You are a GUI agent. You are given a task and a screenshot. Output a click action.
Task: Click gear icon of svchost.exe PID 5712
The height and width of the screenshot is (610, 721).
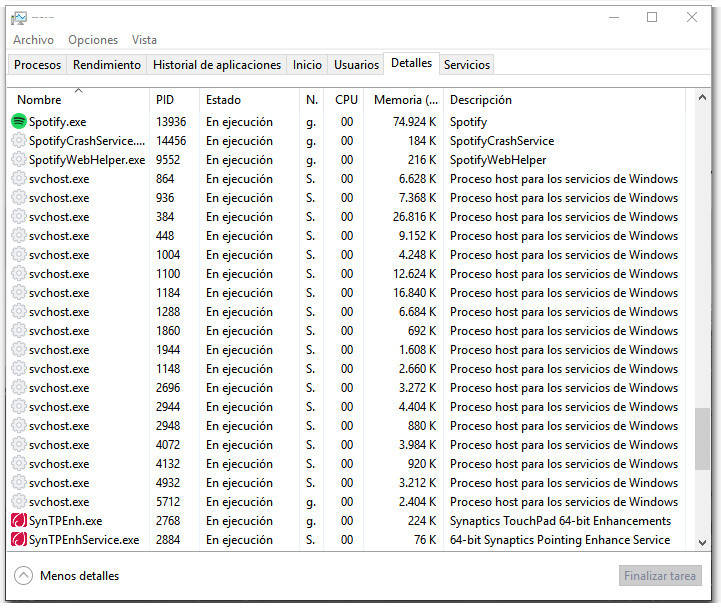(19, 502)
